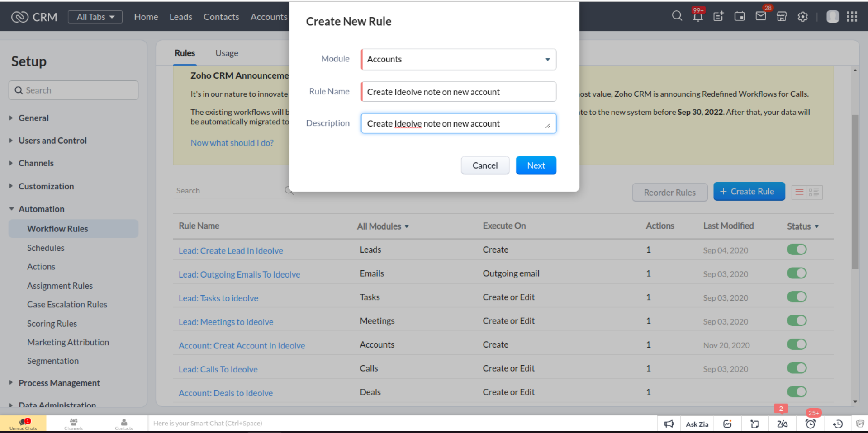Open the Module dropdown showing Accounts
Screen dimensions: 868x433
[x=459, y=59]
